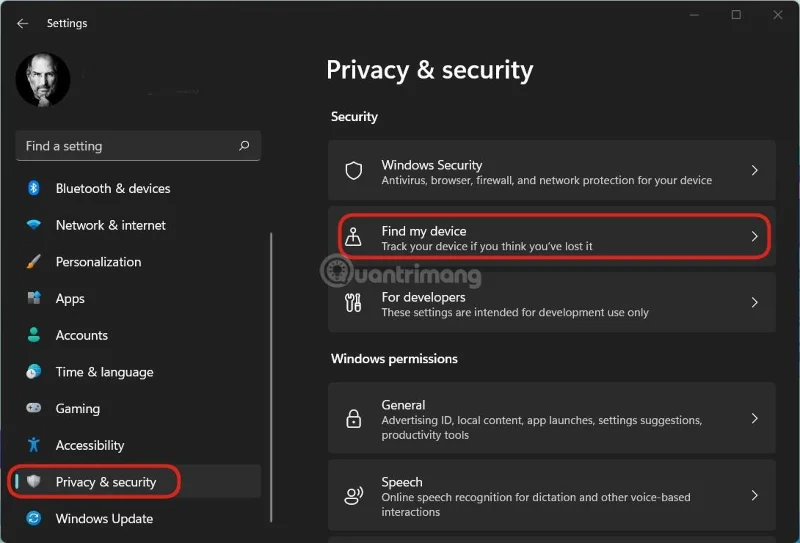Minimize the Settings window

point(694,15)
